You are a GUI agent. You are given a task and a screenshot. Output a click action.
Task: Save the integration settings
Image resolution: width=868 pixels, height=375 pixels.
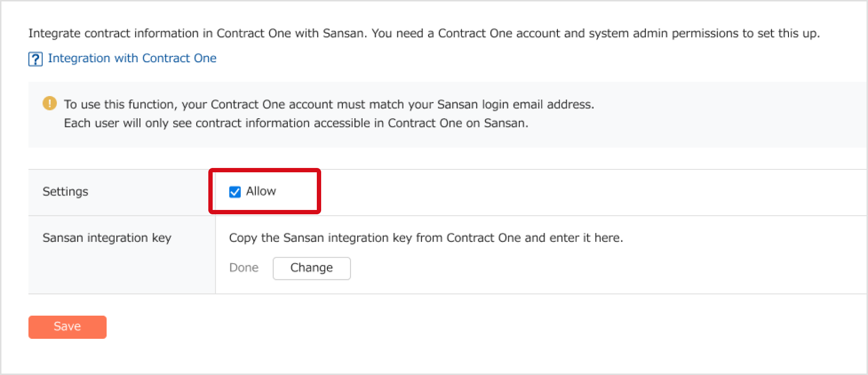pyautogui.click(x=67, y=326)
